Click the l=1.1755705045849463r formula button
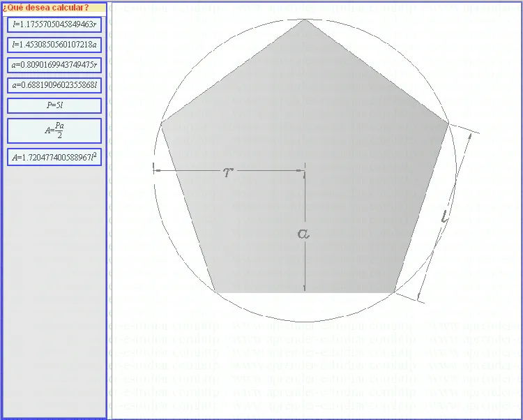Viewport: 523px width, 420px height. click(x=54, y=24)
